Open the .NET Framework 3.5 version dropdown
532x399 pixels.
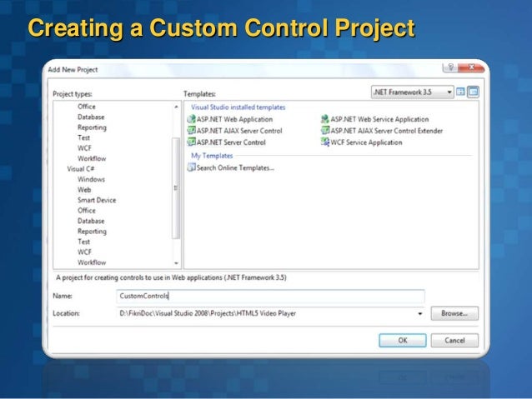[412, 92]
